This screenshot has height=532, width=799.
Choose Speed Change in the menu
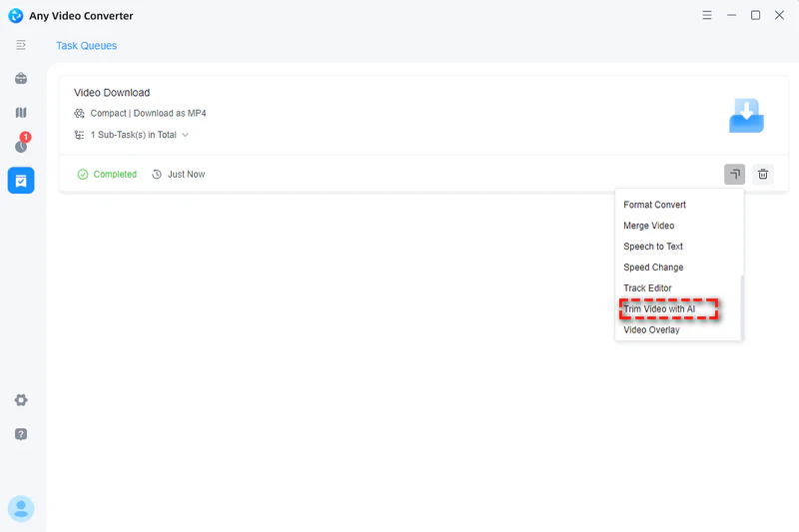[653, 267]
